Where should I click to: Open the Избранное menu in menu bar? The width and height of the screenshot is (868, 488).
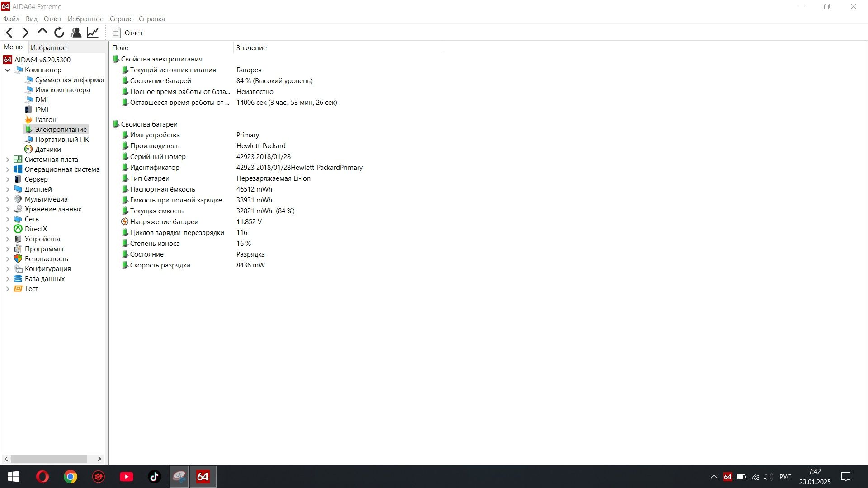point(85,19)
